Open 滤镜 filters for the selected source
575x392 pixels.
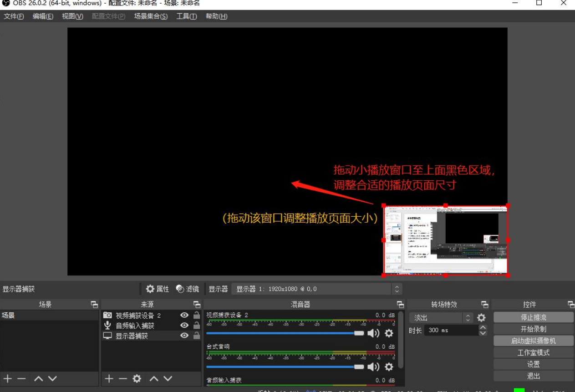coord(188,289)
